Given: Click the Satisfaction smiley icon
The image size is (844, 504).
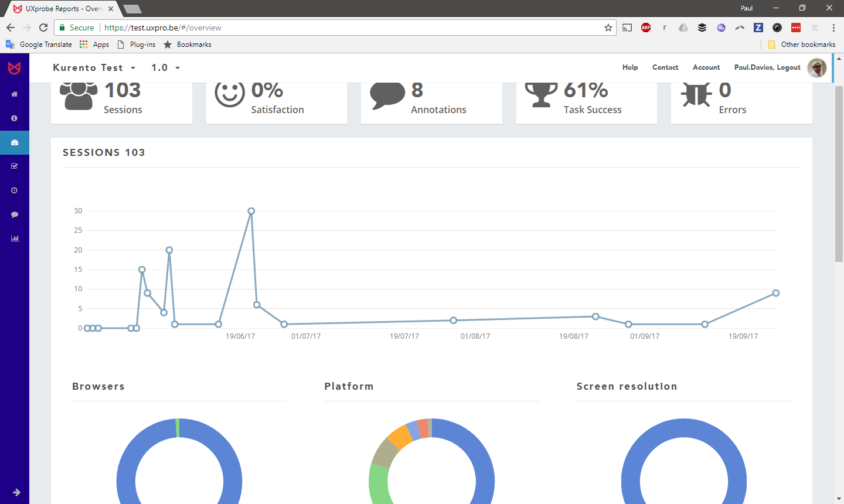Looking at the screenshot, I should click(x=229, y=93).
